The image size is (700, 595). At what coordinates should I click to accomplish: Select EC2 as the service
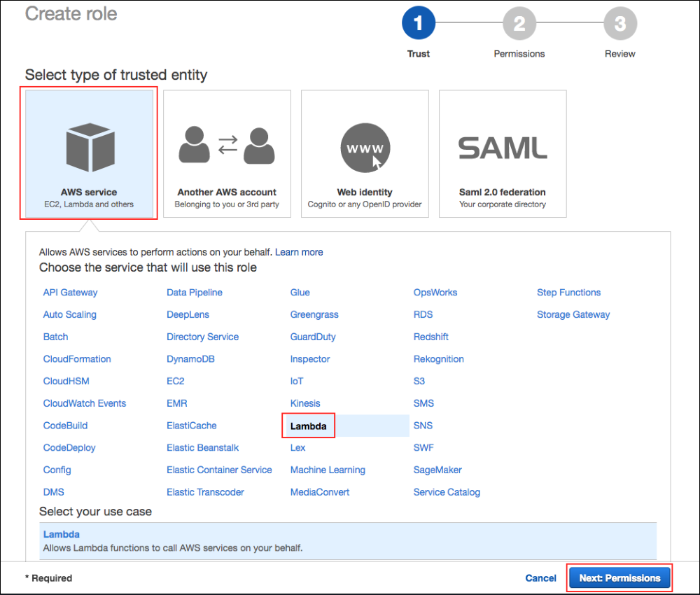[174, 381]
